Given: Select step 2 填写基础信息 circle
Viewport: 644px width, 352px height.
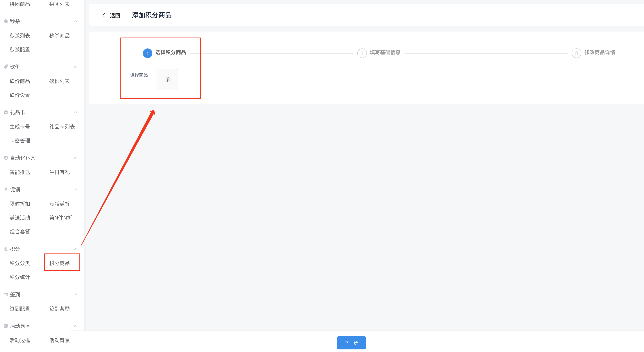Looking at the screenshot, I should coord(362,53).
